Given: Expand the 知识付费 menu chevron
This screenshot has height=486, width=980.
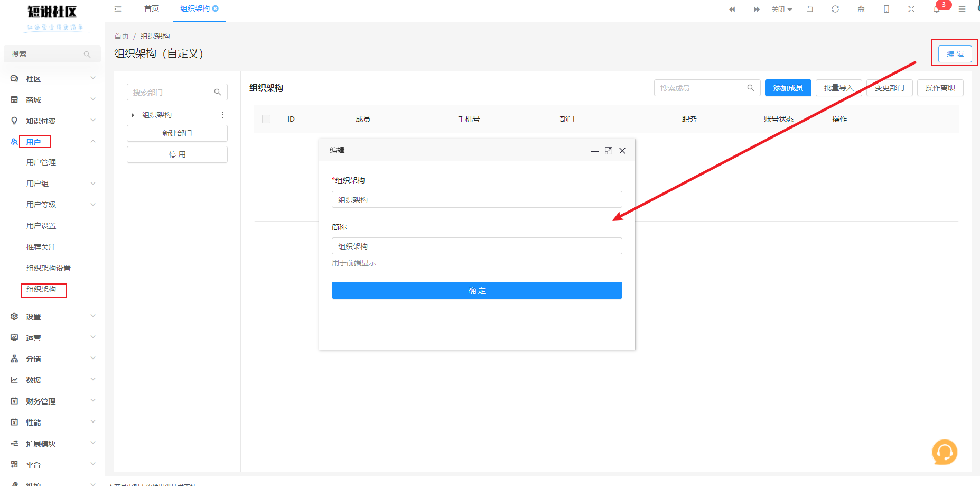Looking at the screenshot, I should point(93,120).
